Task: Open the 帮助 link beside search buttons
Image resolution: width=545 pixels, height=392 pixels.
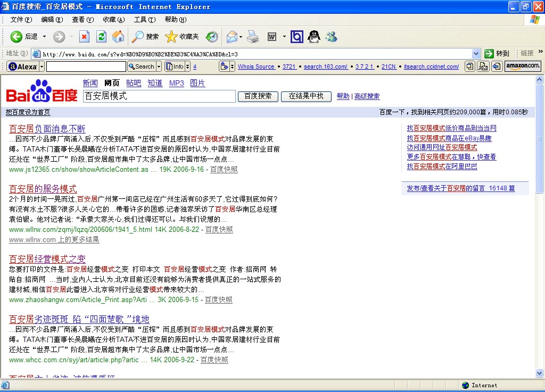Action: (x=343, y=96)
